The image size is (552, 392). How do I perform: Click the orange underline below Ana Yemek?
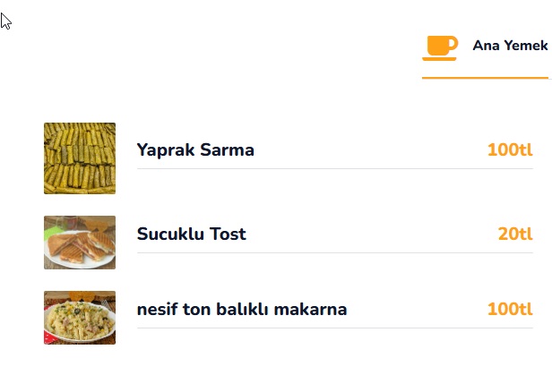tap(485, 79)
